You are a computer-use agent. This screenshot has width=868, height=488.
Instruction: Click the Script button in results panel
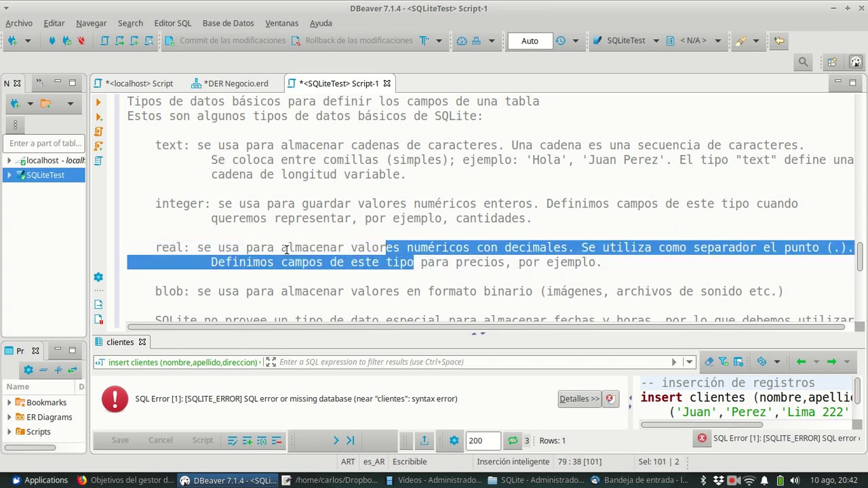click(203, 441)
